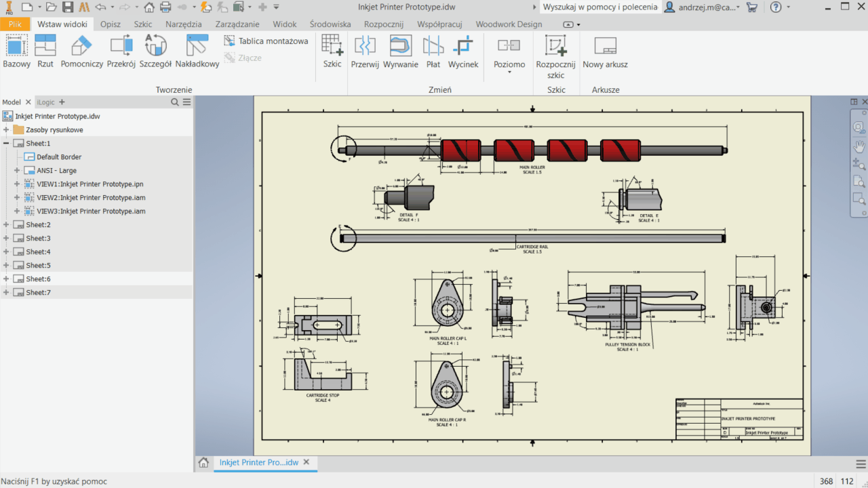Image resolution: width=868 pixels, height=488 pixels.
Task: Click the help search input field
Action: point(599,7)
